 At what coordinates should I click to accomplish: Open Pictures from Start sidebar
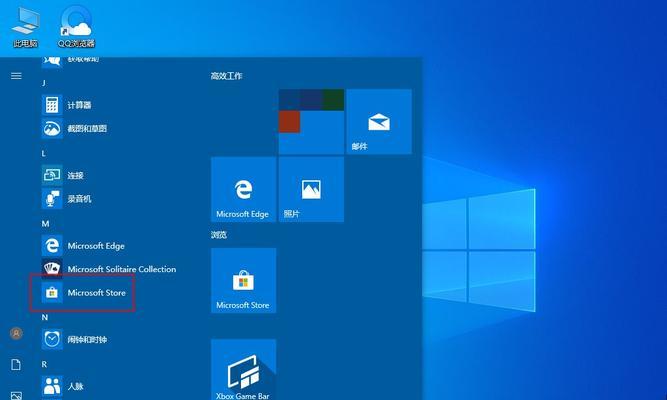pos(16,396)
